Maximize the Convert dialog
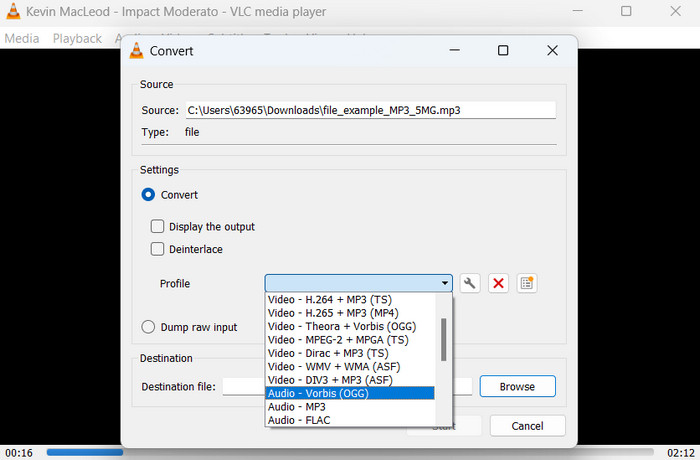700x460 pixels. coord(503,50)
